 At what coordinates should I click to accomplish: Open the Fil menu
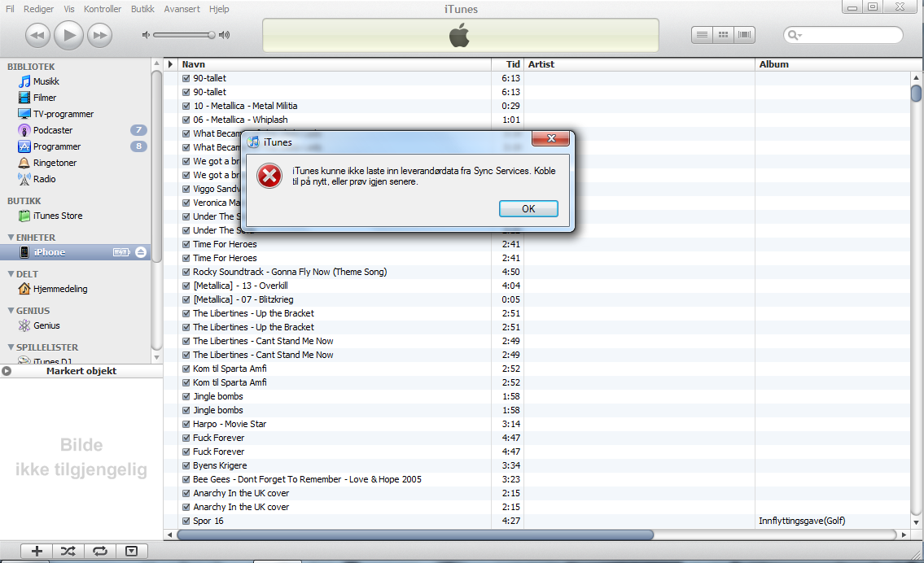coord(10,9)
